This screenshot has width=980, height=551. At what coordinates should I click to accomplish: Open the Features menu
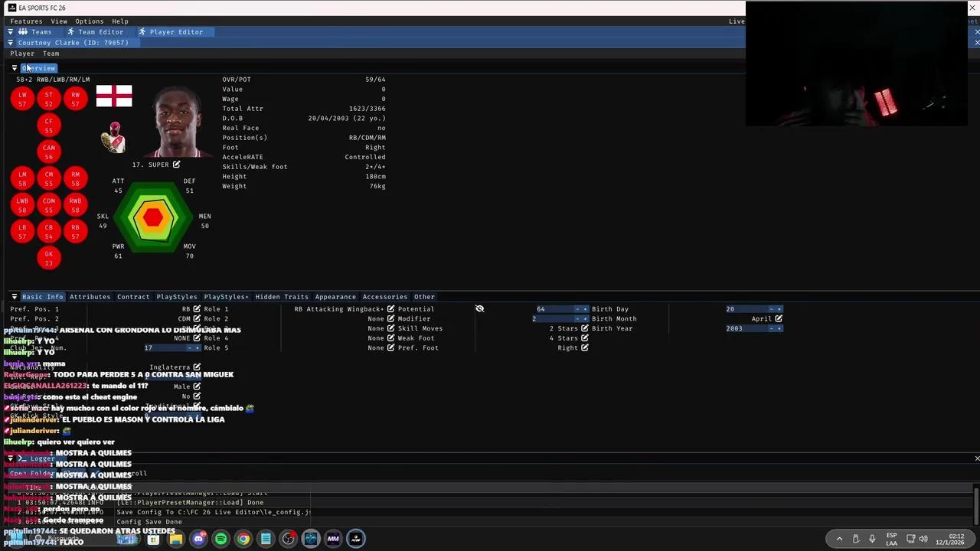[26, 21]
